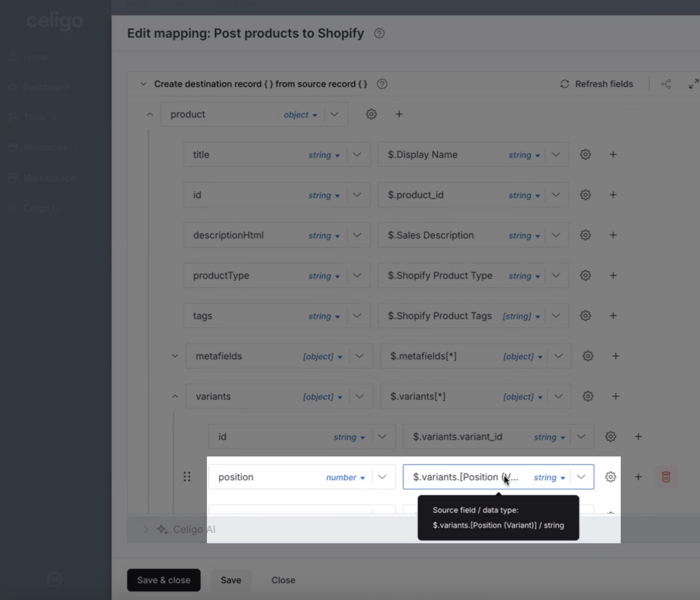The height and width of the screenshot is (600, 700).
Task: Open destination field list for title
Action: [357, 154]
